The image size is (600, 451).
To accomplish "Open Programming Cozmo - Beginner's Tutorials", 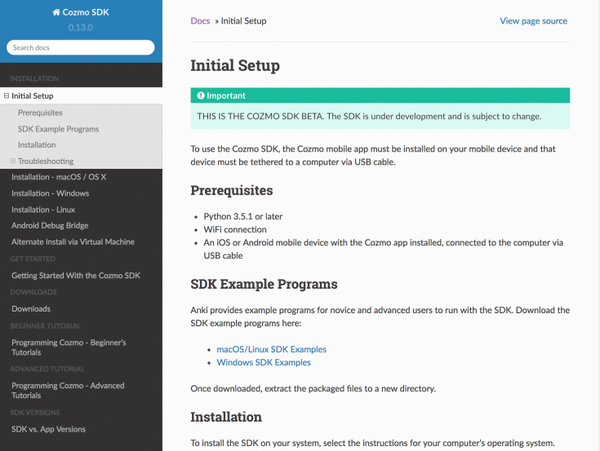I will (68, 349).
